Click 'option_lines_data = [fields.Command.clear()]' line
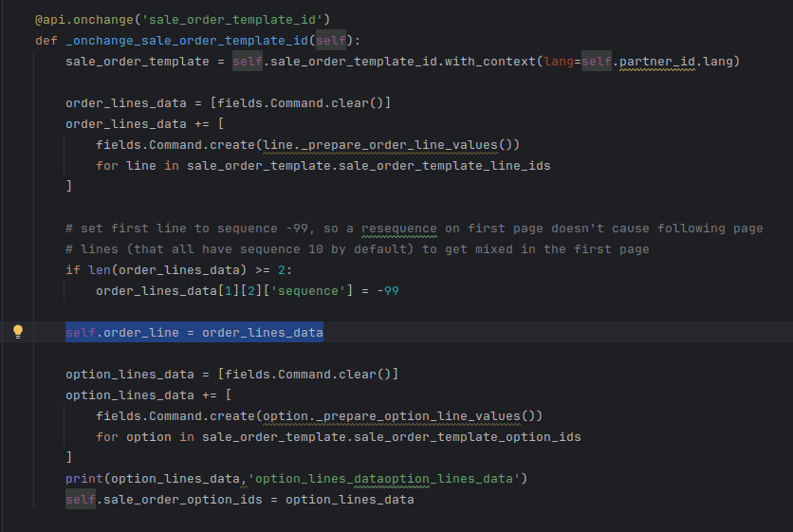The image size is (793, 532). coord(231,375)
